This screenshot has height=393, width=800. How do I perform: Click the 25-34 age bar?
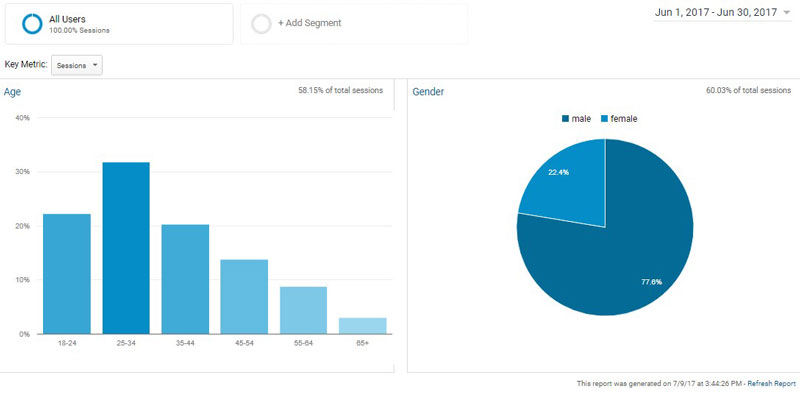(x=126, y=248)
